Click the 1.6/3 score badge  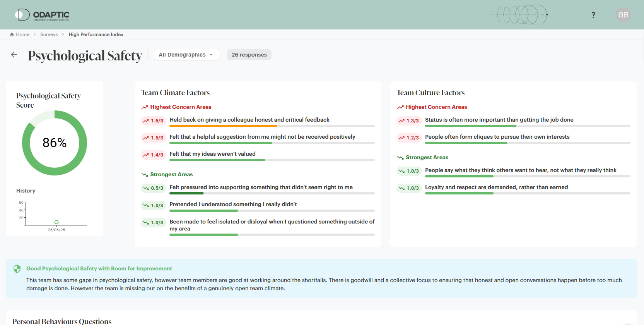coord(153,121)
